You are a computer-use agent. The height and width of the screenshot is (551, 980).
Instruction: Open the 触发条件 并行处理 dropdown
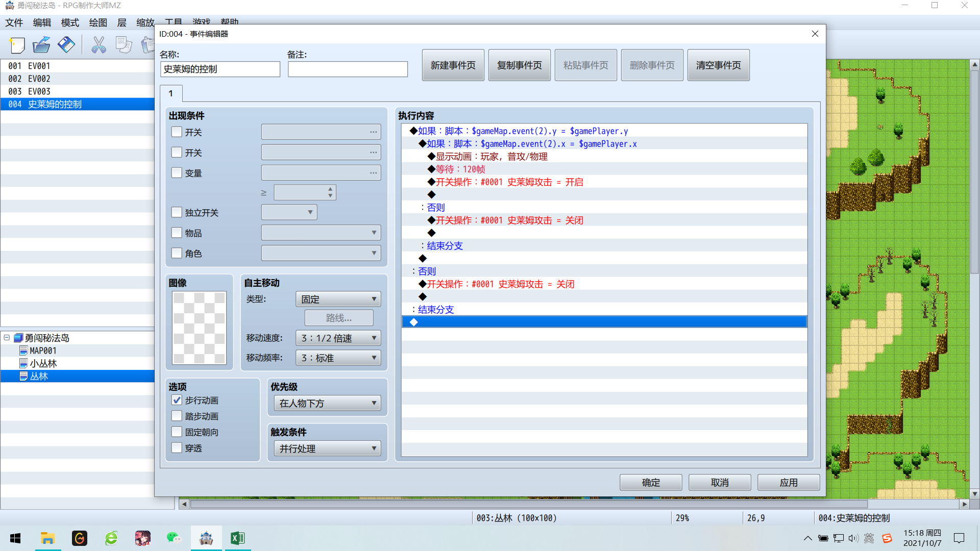(327, 448)
